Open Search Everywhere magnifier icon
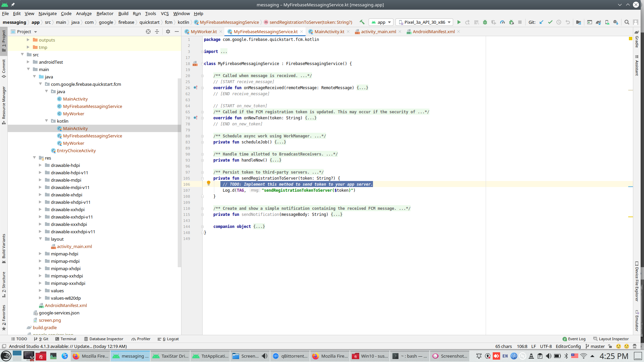The height and width of the screenshot is (362, 644). pos(627,22)
